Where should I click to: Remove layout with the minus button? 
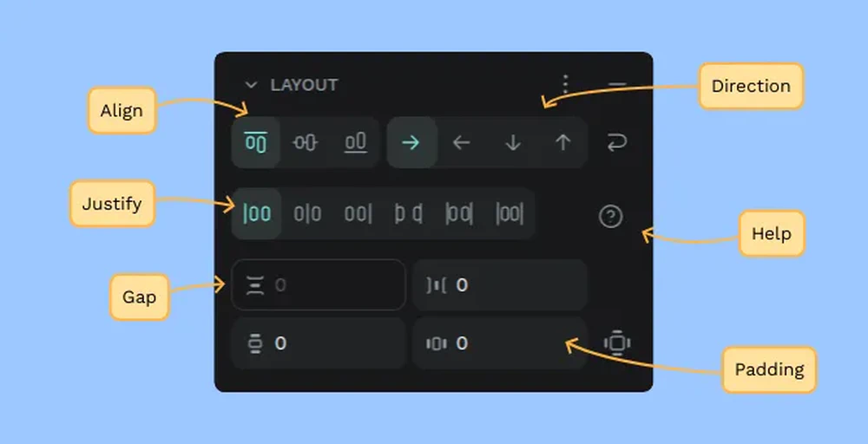(616, 85)
